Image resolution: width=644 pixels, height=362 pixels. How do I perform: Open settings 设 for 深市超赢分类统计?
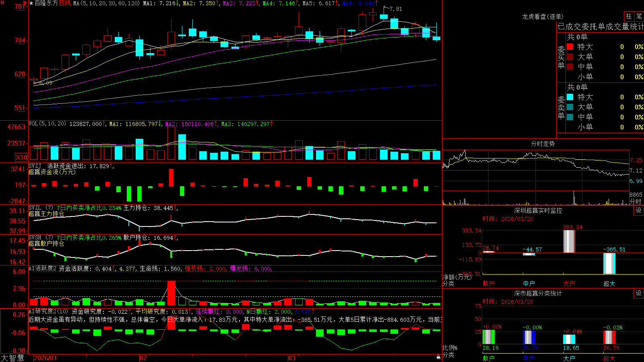pyautogui.click(x=639, y=293)
